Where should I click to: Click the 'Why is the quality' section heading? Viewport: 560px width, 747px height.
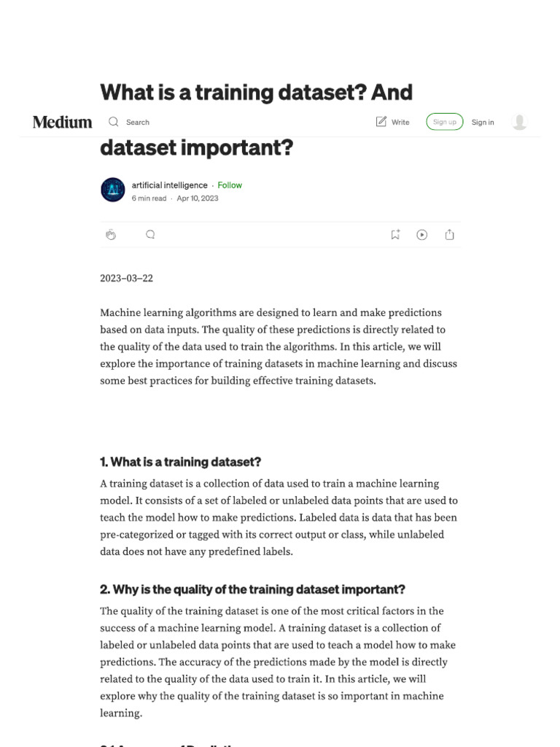pyautogui.click(x=252, y=589)
